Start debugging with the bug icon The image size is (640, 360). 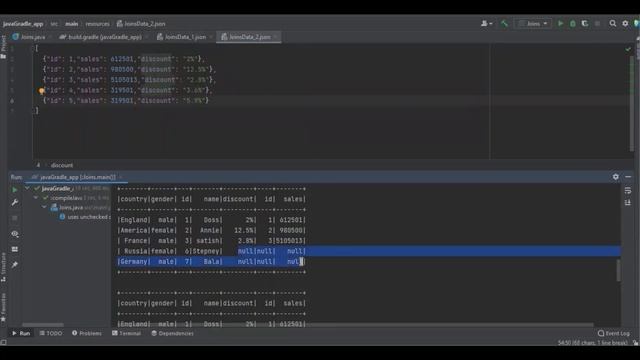(573, 24)
